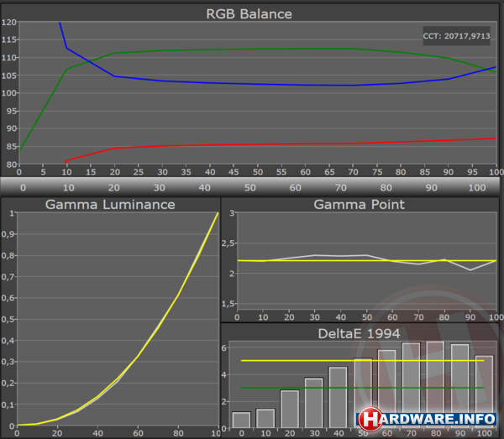This screenshot has height=439, width=504.
Task: Select the DeltaE bar at 20
Action: [289, 409]
